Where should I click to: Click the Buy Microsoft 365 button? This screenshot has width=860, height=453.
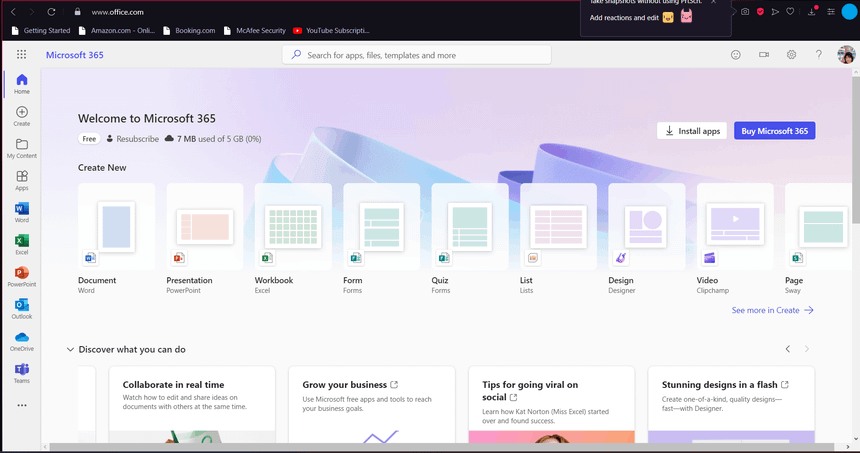pyautogui.click(x=775, y=131)
